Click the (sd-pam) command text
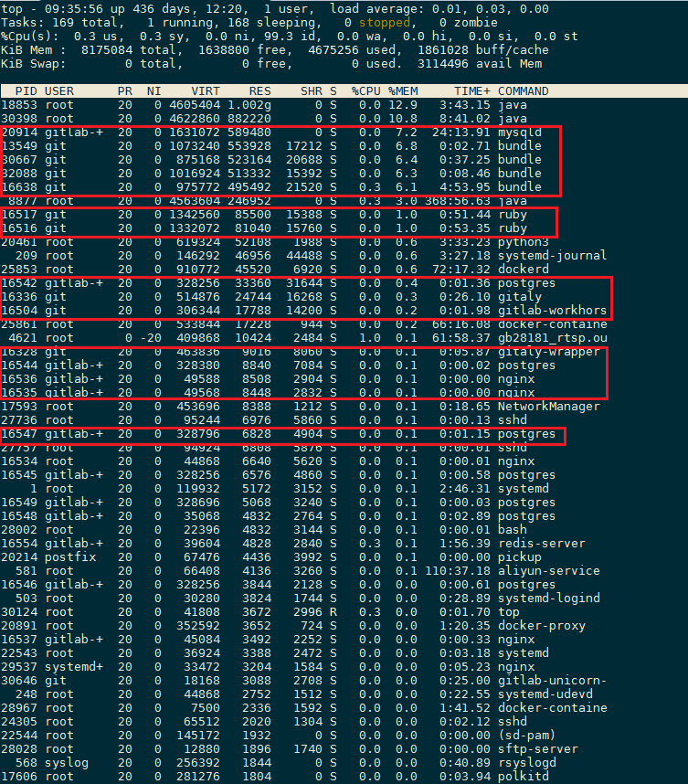688x784 pixels. coord(526,736)
